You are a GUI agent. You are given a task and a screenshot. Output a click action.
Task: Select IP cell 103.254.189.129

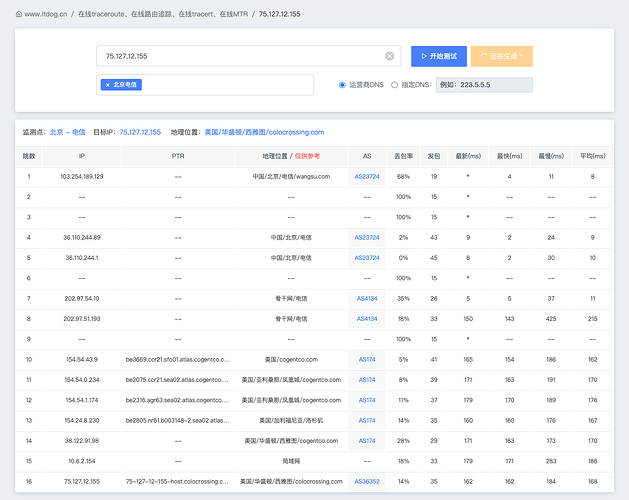coord(82,177)
